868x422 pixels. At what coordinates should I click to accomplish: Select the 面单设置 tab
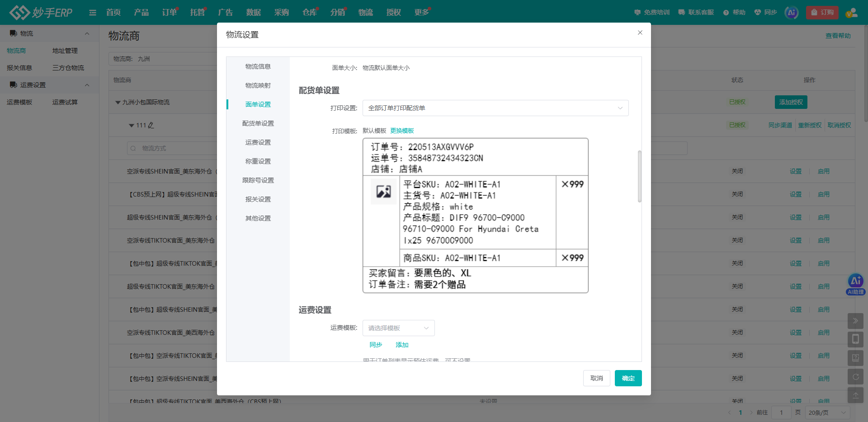coord(258,104)
